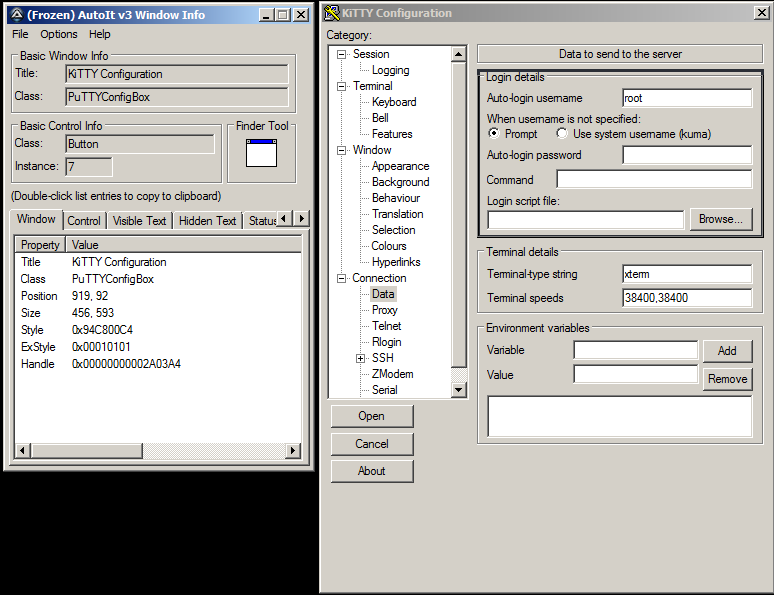
Task: Open the Options menu in AutoIt
Action: 58,34
